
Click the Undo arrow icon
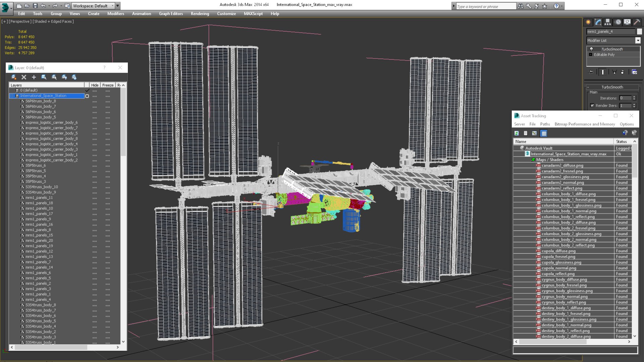[x=43, y=6]
